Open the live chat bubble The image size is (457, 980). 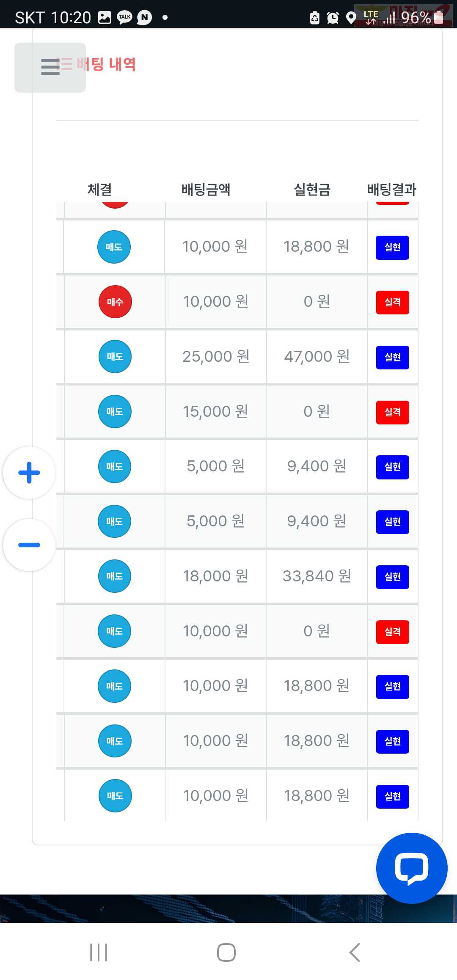(x=412, y=868)
